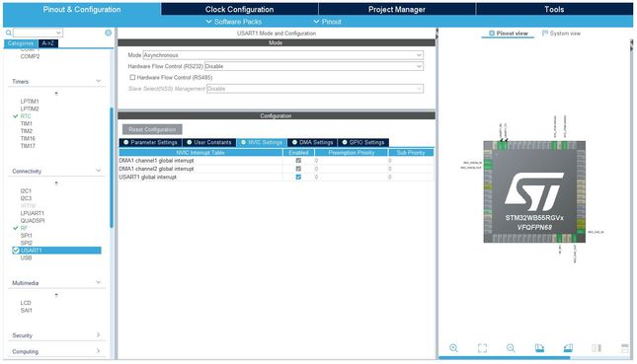The width and height of the screenshot is (637, 364).
Task: Select USB peripheral in the list
Action: (26, 257)
